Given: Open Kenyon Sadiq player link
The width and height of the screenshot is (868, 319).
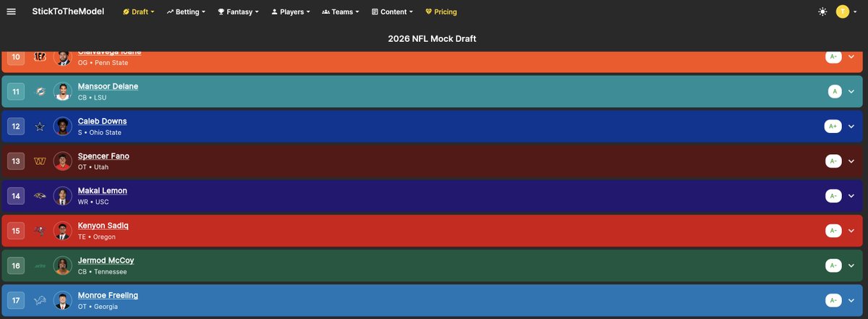Looking at the screenshot, I should (x=103, y=225).
